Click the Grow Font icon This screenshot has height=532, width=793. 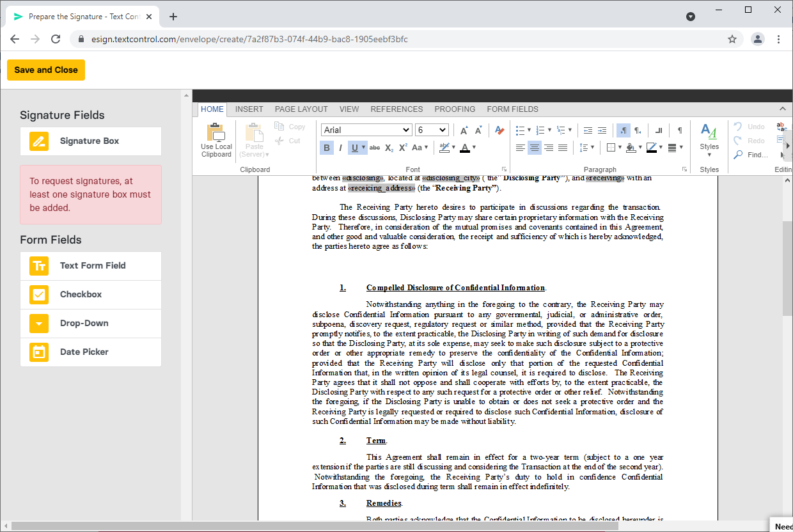tap(464, 130)
